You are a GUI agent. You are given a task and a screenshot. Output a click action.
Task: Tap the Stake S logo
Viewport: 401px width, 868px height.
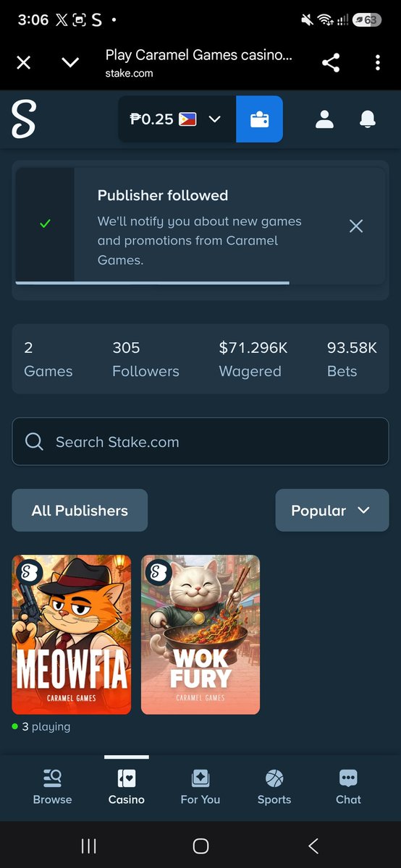pyautogui.click(x=23, y=119)
